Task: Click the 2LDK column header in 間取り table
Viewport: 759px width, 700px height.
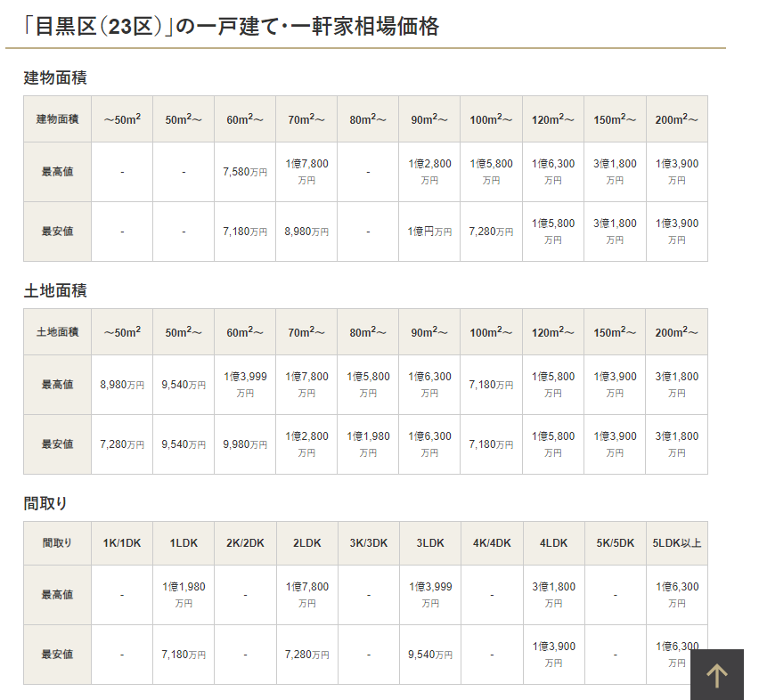Action: click(x=306, y=543)
